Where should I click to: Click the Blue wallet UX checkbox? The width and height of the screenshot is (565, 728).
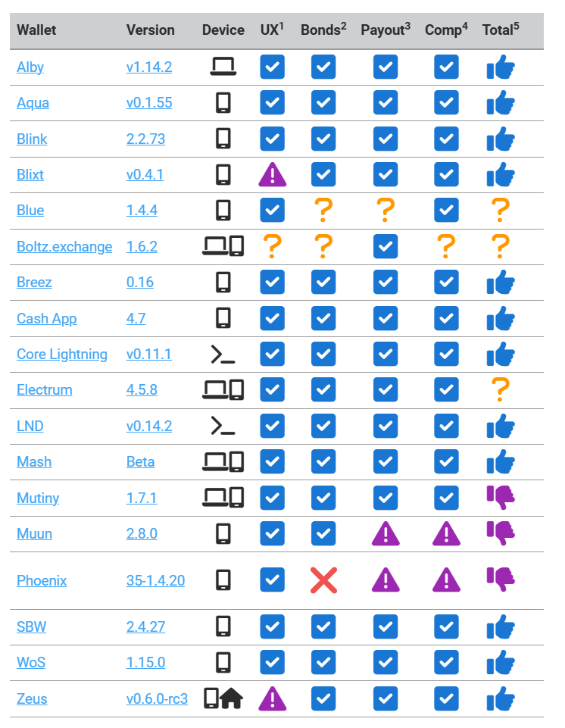coord(273,211)
